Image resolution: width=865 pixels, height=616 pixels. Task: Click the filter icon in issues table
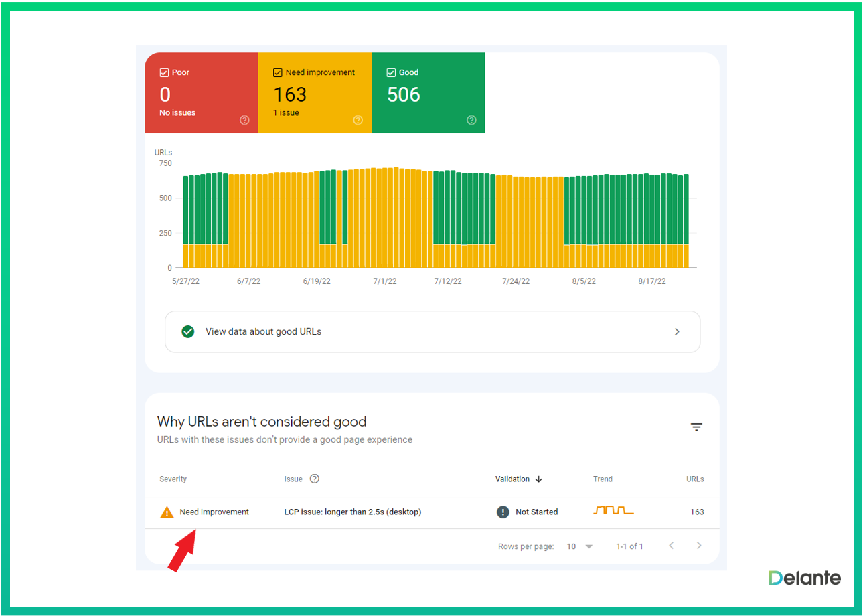[x=696, y=427]
